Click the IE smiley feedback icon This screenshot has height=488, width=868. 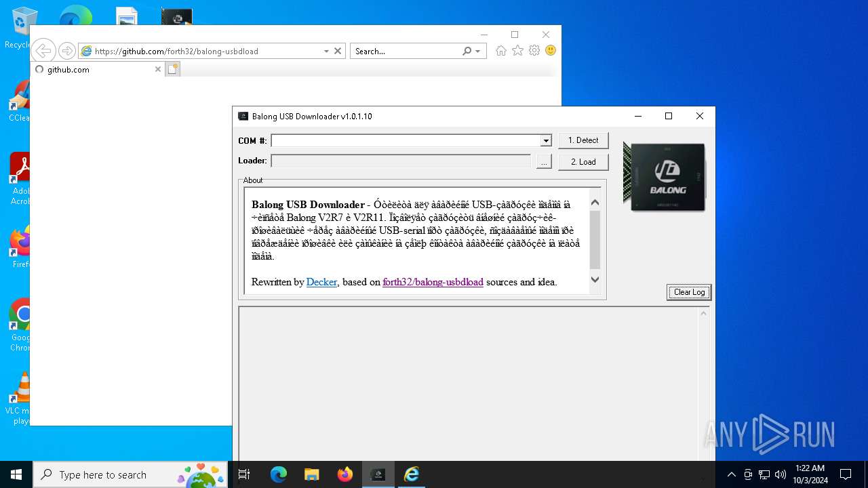pos(551,51)
